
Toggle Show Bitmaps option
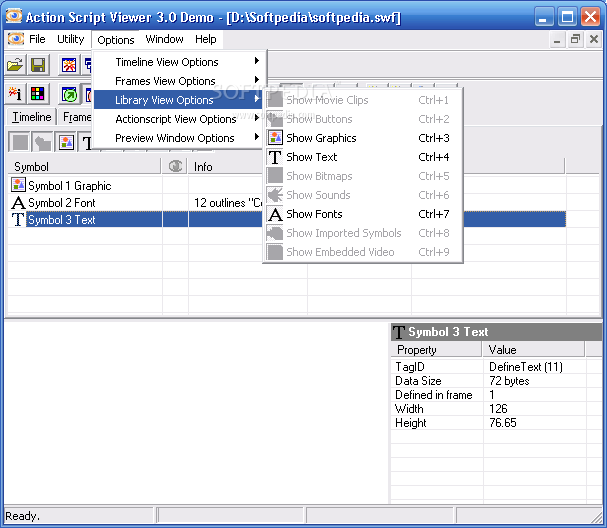tap(363, 176)
